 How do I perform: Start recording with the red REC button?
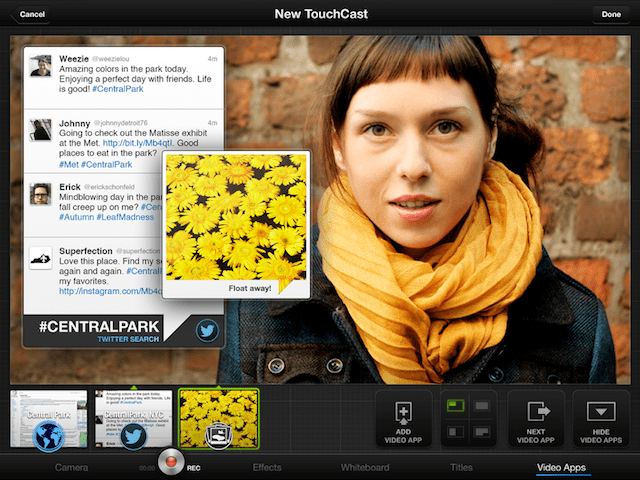[171, 462]
